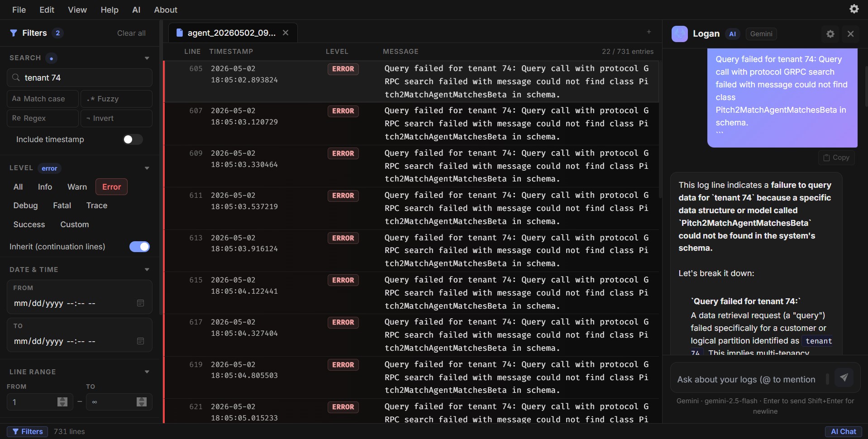Toggle Include timestamp switch
This screenshot has height=439, width=868.
click(x=133, y=139)
